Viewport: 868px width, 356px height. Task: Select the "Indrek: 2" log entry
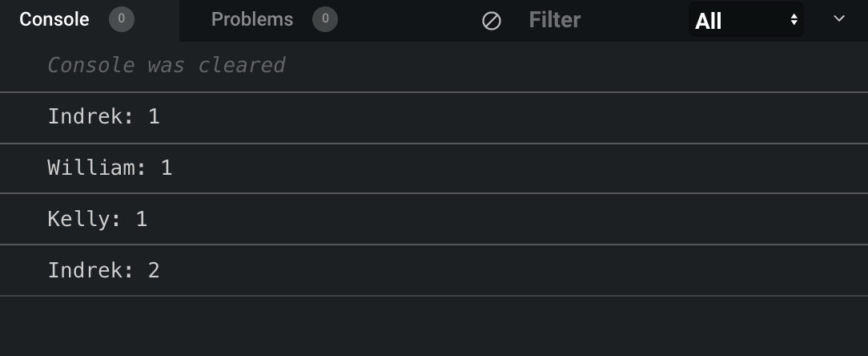[x=104, y=270]
